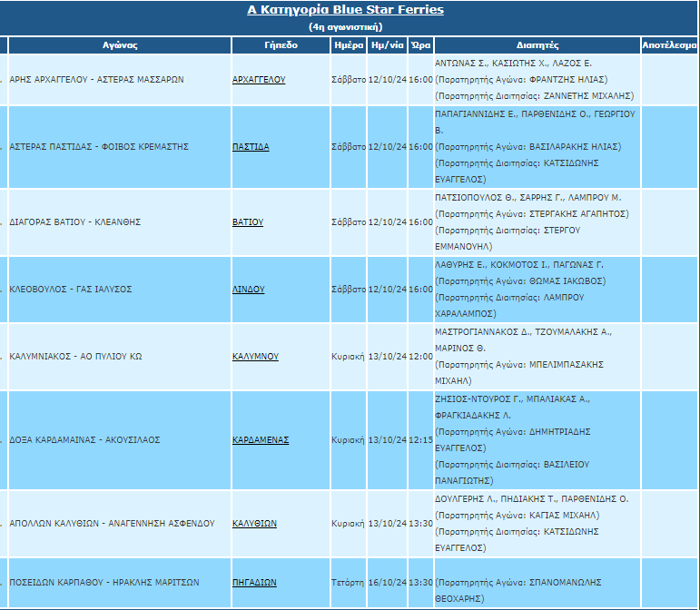Viewport: 700px width, 610px height.
Task: Click observer ΚΑΓΙΑΣ ΜΙΧΑΗΛ line
Action: (518, 516)
